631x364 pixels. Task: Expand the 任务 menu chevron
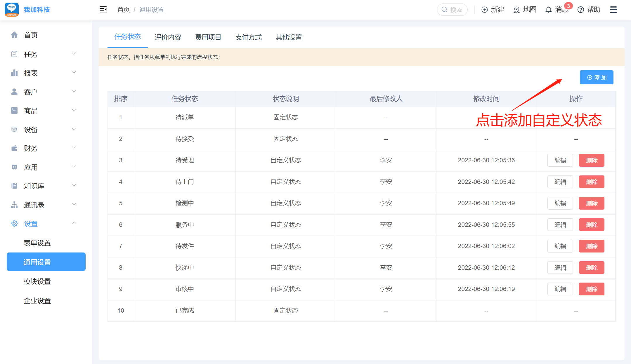74,54
